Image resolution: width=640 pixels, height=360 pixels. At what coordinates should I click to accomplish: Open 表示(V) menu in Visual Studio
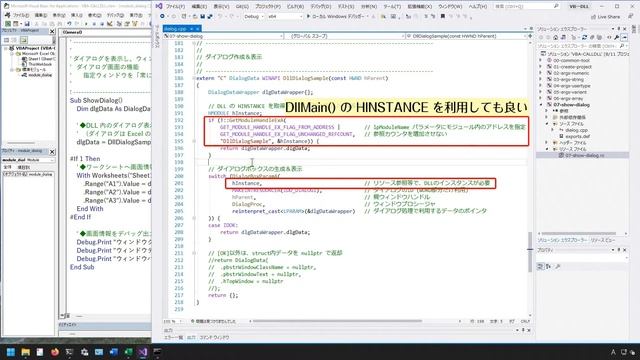click(221, 7)
